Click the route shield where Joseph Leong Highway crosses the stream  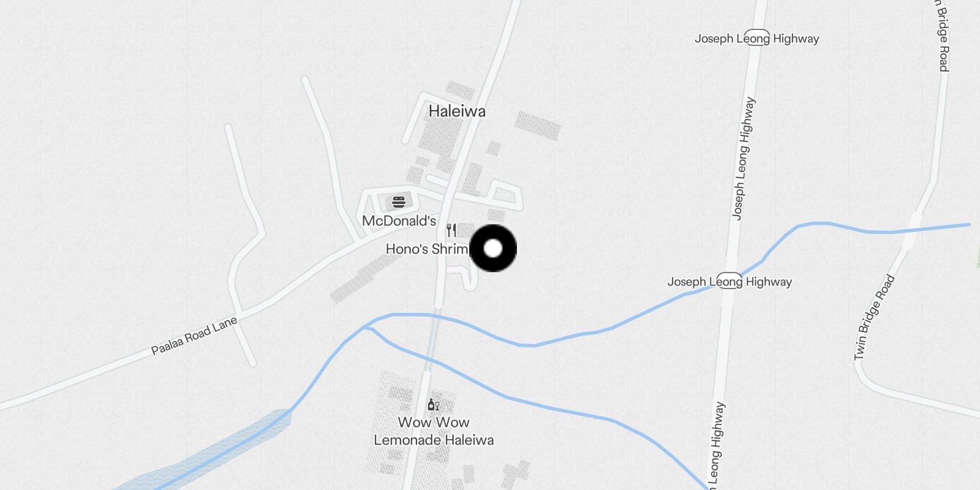pyautogui.click(x=729, y=281)
